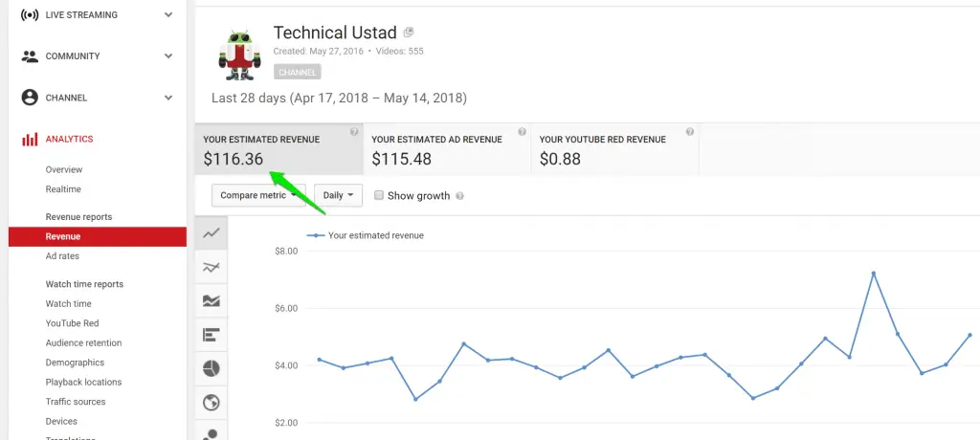Click the highest peak data point on chart
Image resolution: width=980 pixels, height=440 pixels.
(873, 274)
